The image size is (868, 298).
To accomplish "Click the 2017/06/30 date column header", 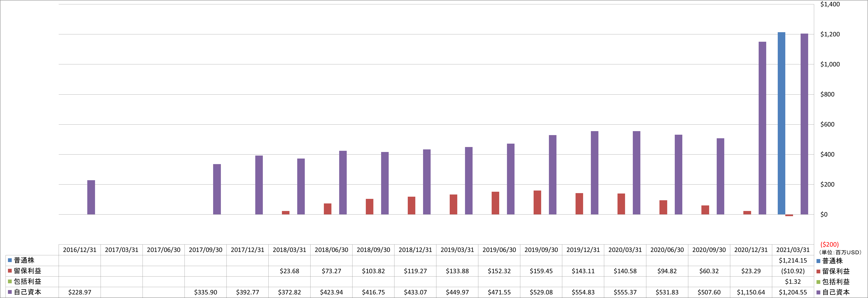I will click(163, 250).
